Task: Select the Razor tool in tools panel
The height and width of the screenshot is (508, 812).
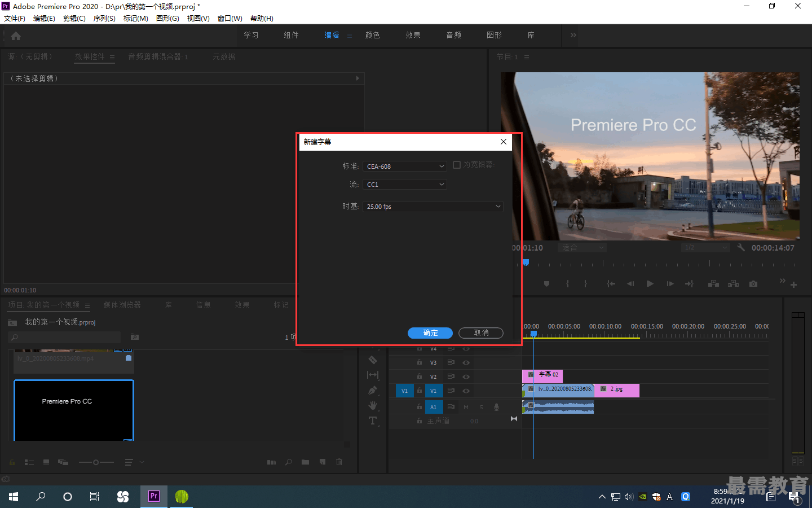Action: [x=373, y=360]
